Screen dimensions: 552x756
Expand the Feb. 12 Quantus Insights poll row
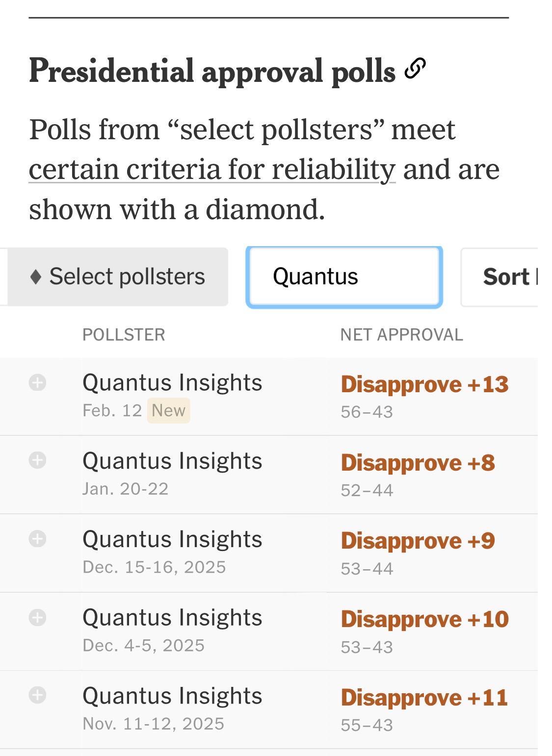[x=37, y=382]
